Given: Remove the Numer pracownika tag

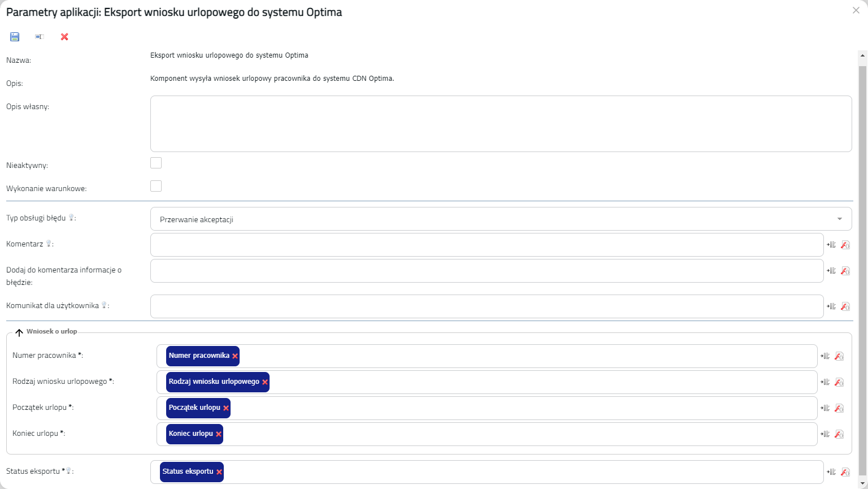Looking at the screenshot, I should (x=235, y=356).
